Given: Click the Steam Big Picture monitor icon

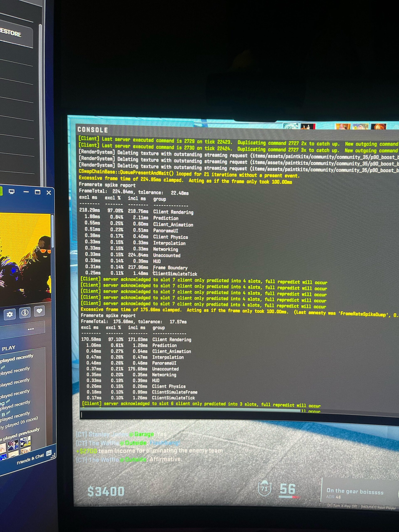Looking at the screenshot, I should tap(12, 191).
